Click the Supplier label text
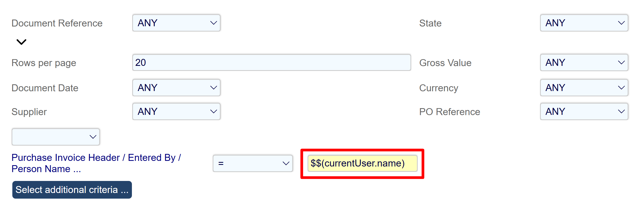Screen dimensions: 644x212 [29, 112]
